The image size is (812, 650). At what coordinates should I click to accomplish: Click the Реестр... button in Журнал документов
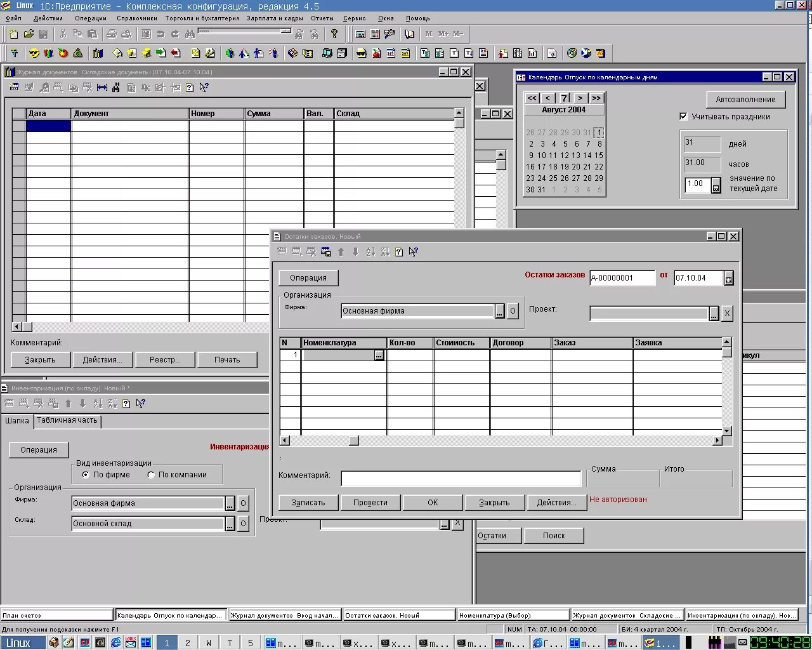coord(165,360)
